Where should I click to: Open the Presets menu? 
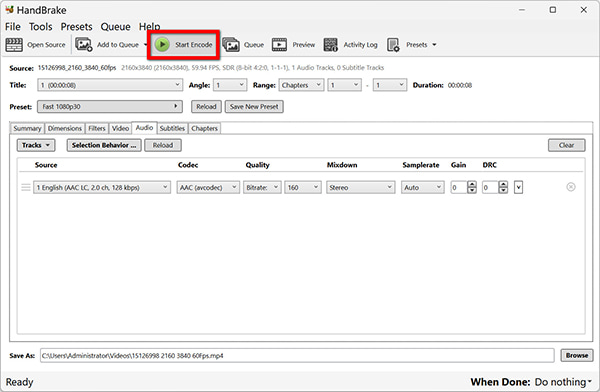pyautogui.click(x=77, y=26)
